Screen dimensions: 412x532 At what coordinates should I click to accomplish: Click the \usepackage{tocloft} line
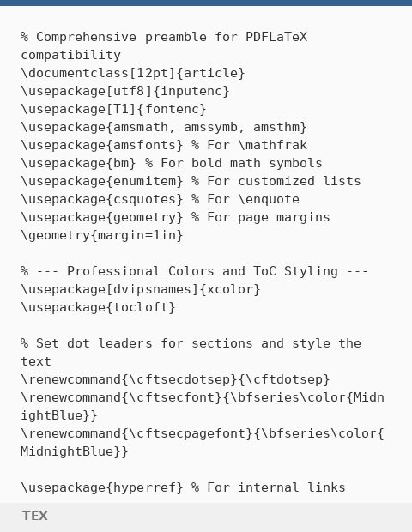point(98,307)
